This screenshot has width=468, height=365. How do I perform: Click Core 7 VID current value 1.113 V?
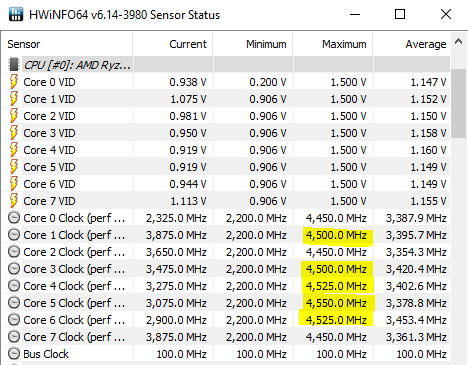[188, 201]
